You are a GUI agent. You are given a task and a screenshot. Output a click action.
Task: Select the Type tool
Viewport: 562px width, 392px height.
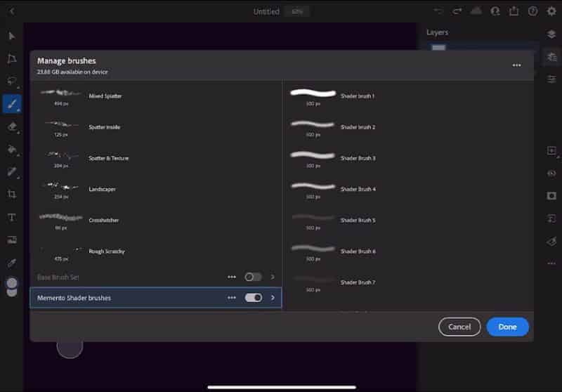pyautogui.click(x=12, y=217)
